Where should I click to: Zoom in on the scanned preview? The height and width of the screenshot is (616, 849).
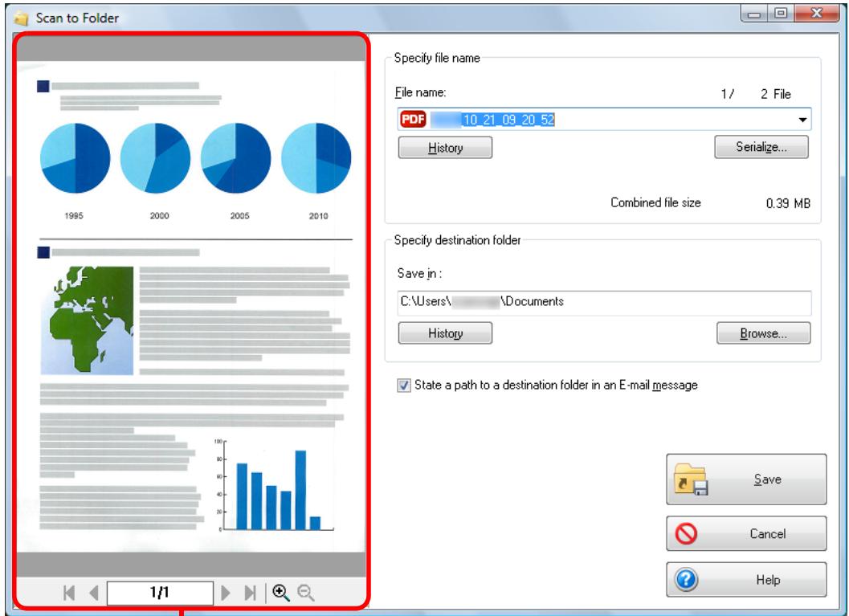(x=281, y=593)
